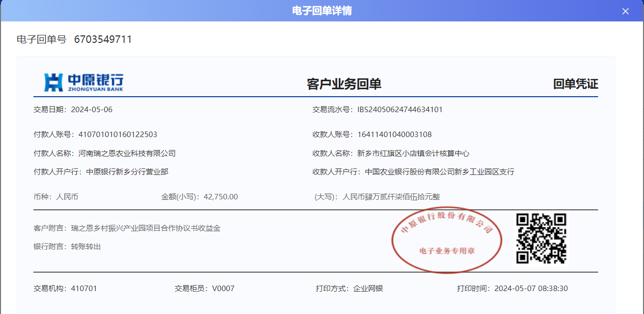Image resolution: width=644 pixels, height=314 pixels.
Task: Click the uppercase amount 人民币肆万贰仟柒佰伍拾元整
Action: pyautogui.click(x=391, y=197)
